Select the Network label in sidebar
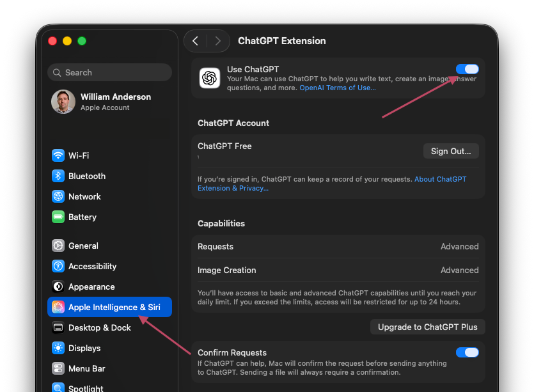534x392 pixels. point(84,196)
